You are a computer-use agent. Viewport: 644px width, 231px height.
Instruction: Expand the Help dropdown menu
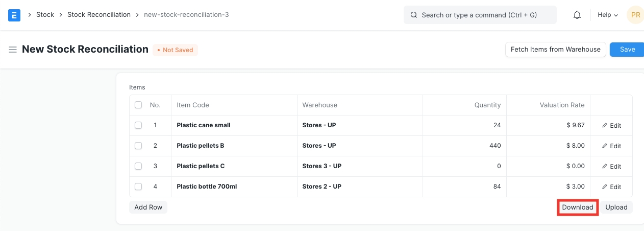point(607,15)
